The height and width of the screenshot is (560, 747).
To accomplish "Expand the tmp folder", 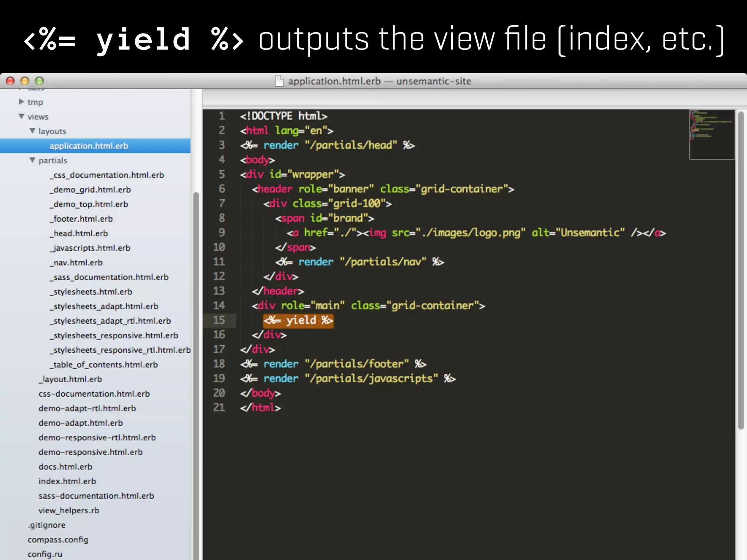I will click(x=22, y=102).
